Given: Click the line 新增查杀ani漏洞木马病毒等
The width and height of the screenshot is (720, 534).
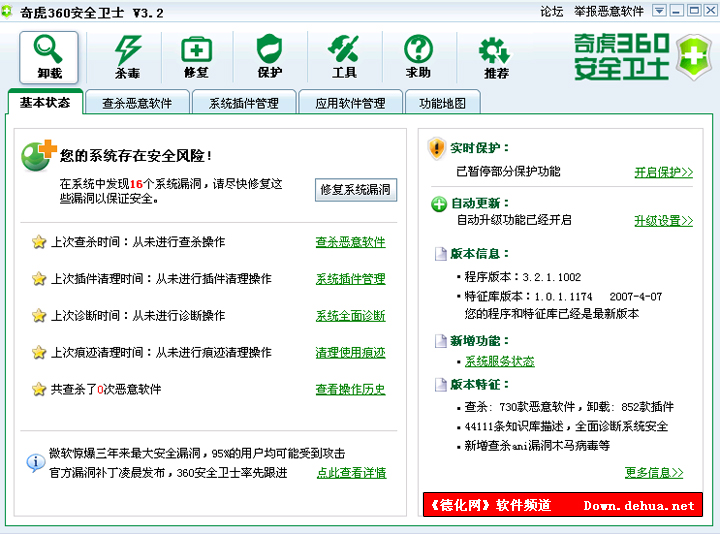Looking at the screenshot, I should (537, 445).
